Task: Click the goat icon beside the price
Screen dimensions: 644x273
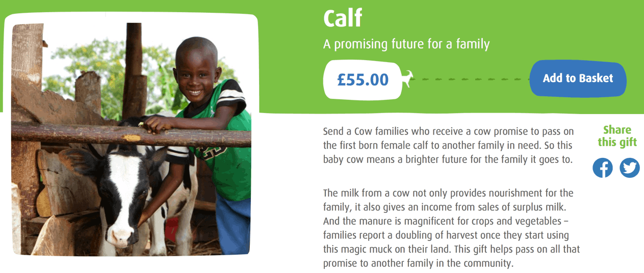Action: click(407, 79)
